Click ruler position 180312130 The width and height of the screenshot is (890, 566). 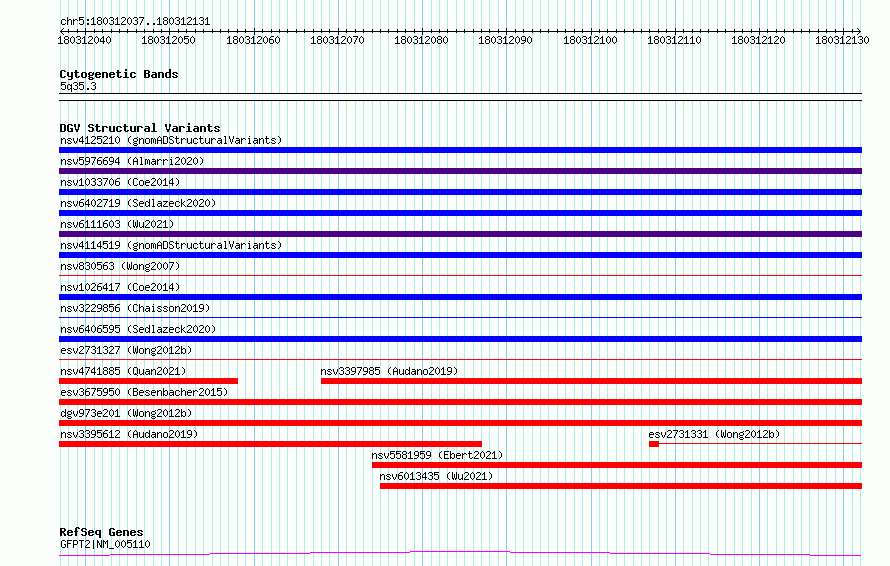coord(842,40)
